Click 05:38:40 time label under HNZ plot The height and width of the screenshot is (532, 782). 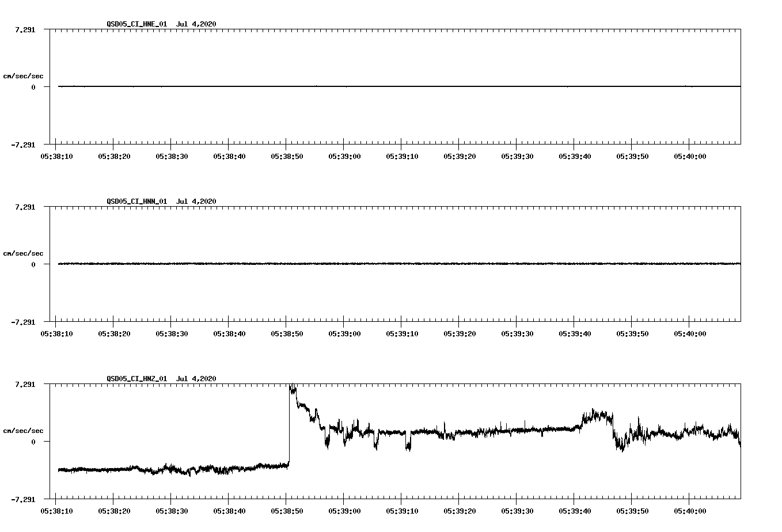(229, 511)
